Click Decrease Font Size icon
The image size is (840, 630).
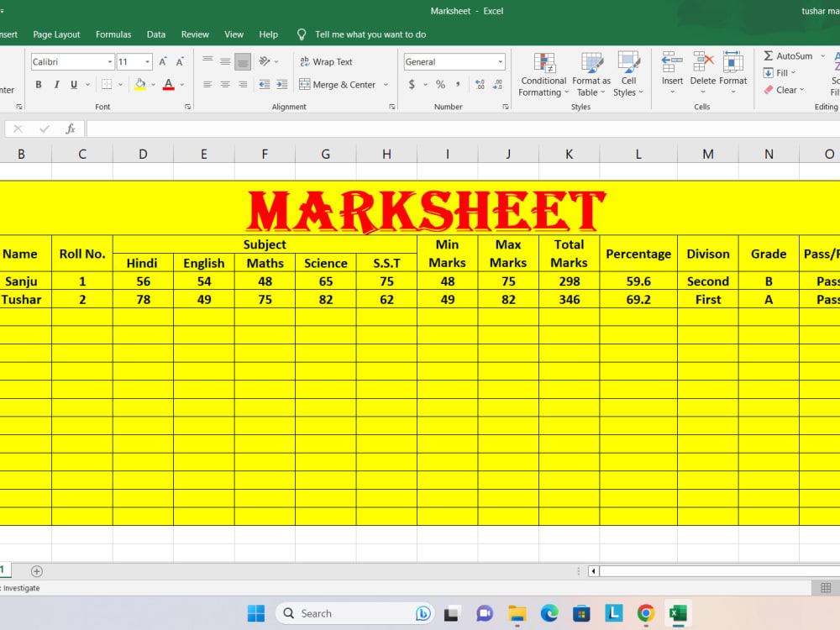pos(180,61)
